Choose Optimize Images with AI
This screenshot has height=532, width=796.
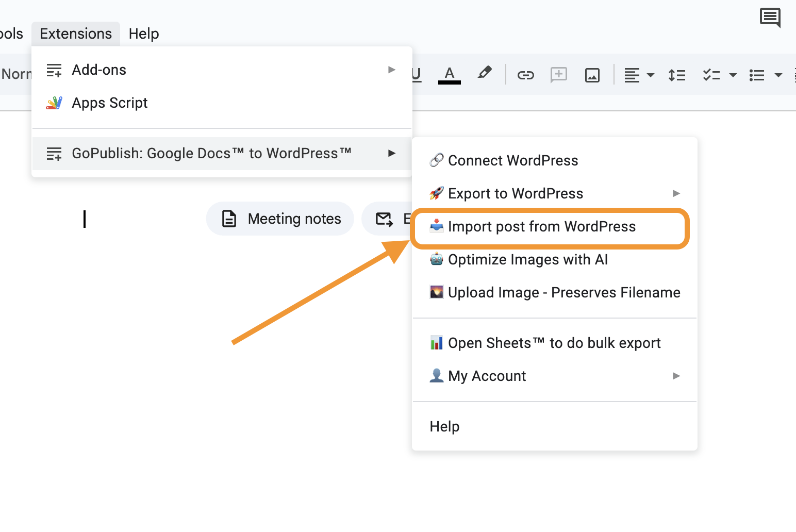(555, 260)
